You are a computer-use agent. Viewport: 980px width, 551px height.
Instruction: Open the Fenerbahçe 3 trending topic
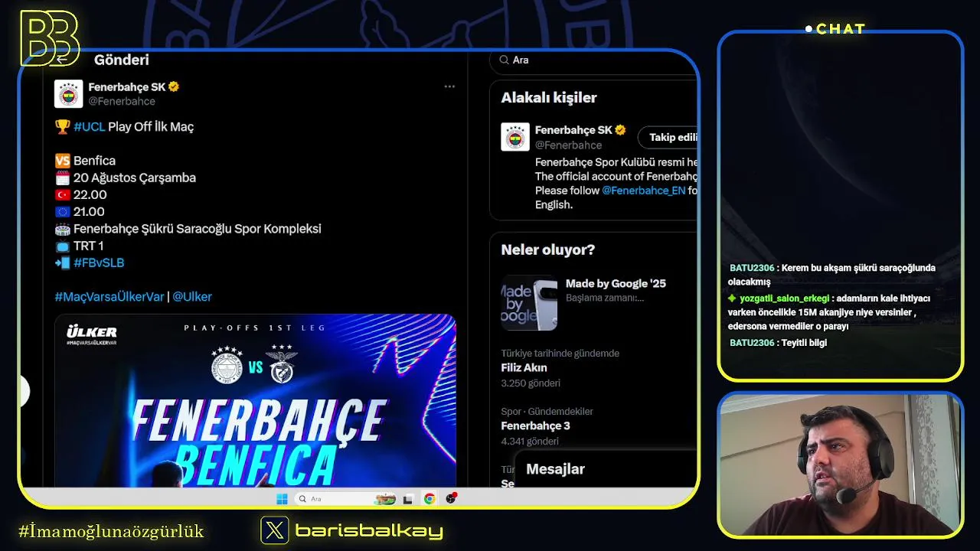click(x=535, y=425)
